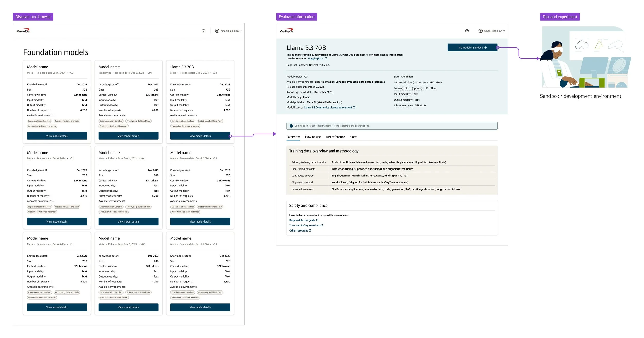Viewport: 644px width, 338px height.
Task: Click the Other resources link
Action: [x=298, y=231]
